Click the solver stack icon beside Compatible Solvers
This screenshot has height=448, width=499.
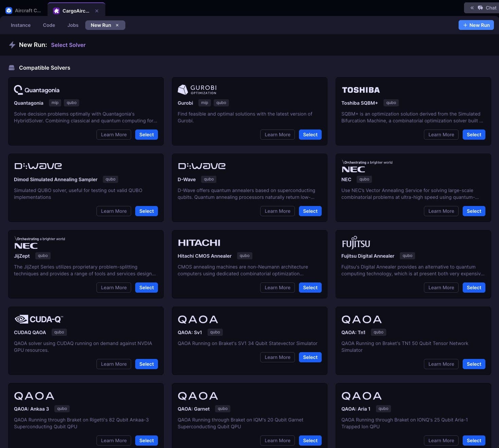pos(11,67)
